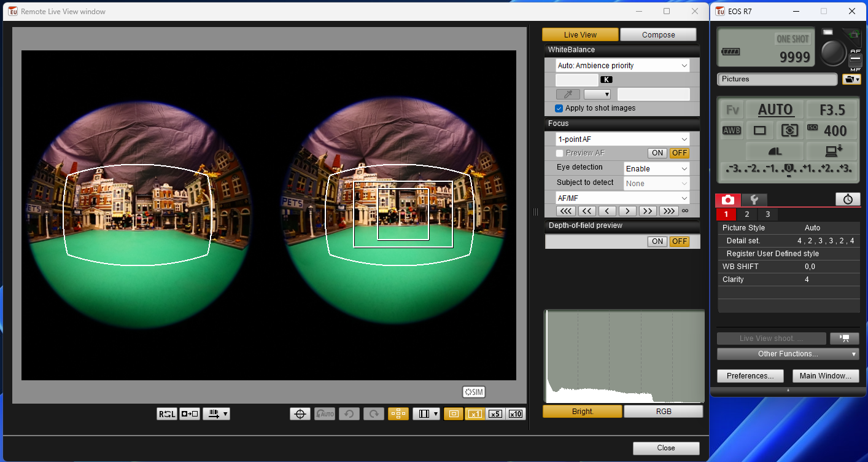The image size is (868, 462).
Task: Switch to the Compose tab
Action: (x=658, y=35)
